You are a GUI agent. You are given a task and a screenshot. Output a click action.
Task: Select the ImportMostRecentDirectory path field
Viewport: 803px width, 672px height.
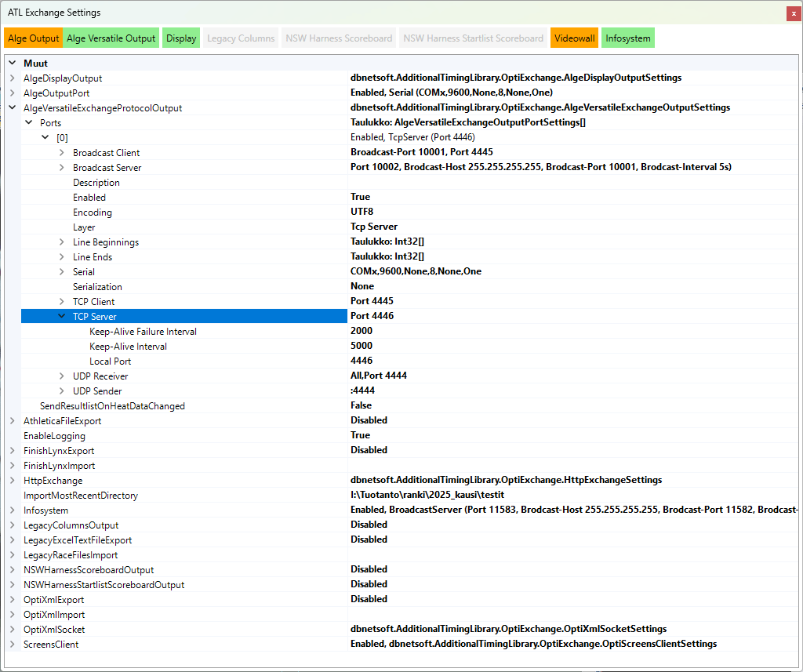pyautogui.click(x=572, y=496)
